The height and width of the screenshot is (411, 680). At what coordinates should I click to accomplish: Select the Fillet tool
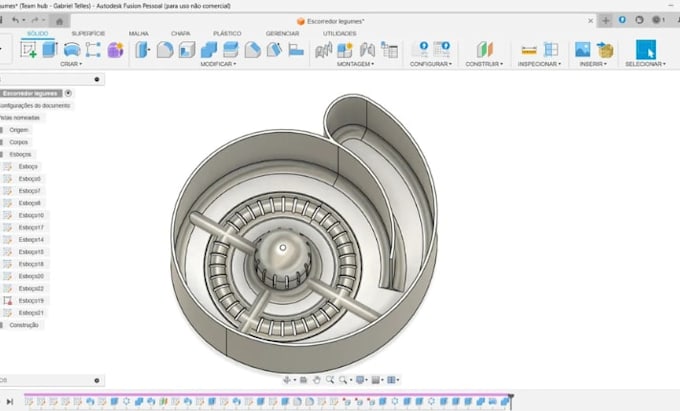click(x=165, y=49)
